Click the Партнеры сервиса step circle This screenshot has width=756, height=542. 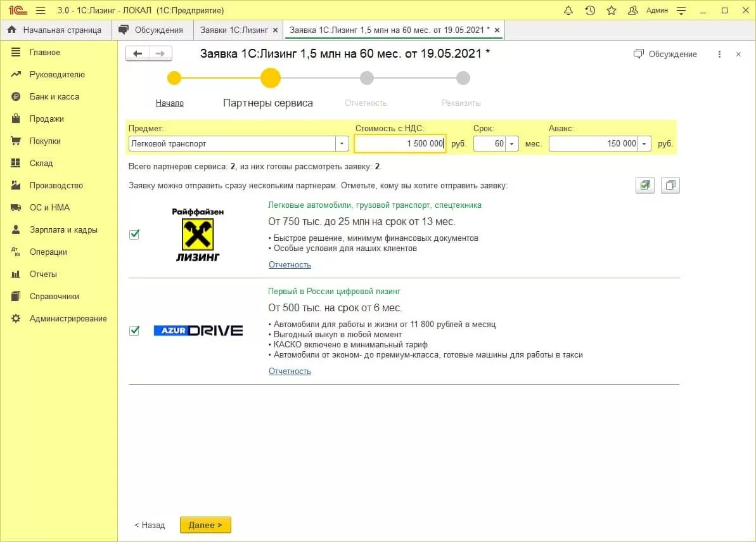[271, 77]
